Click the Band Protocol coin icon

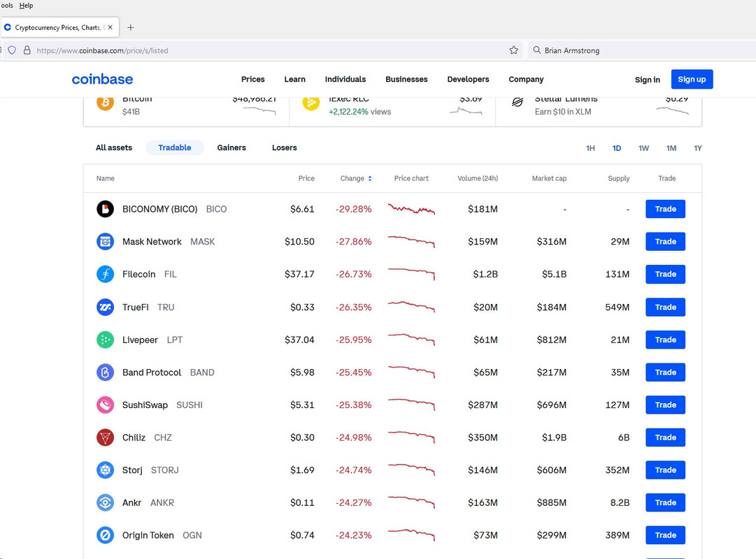(105, 372)
